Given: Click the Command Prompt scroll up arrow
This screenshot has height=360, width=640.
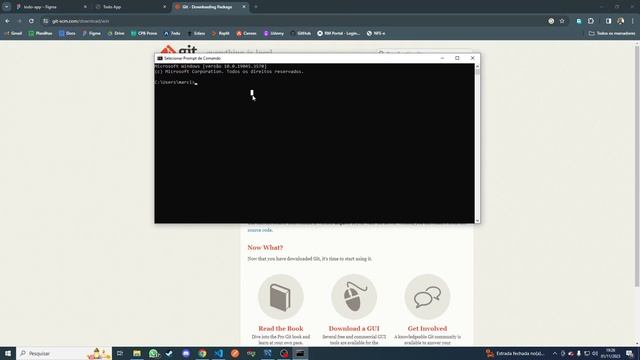Looking at the screenshot, I should pos(478,66).
